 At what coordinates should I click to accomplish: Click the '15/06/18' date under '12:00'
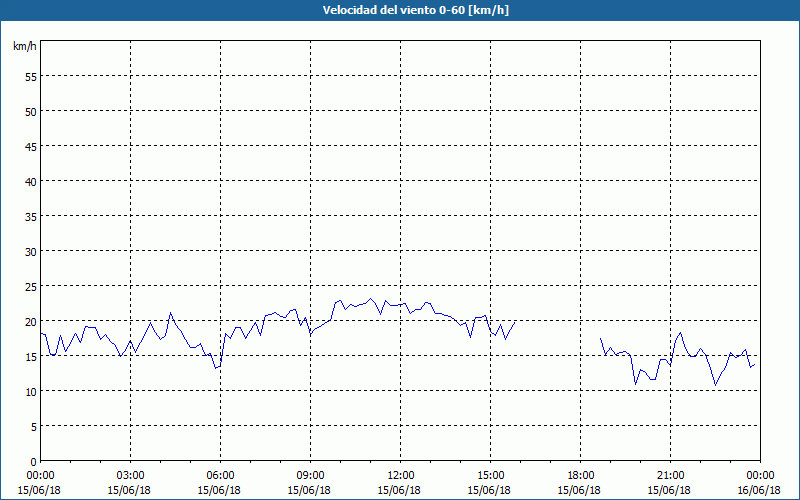[399, 490]
